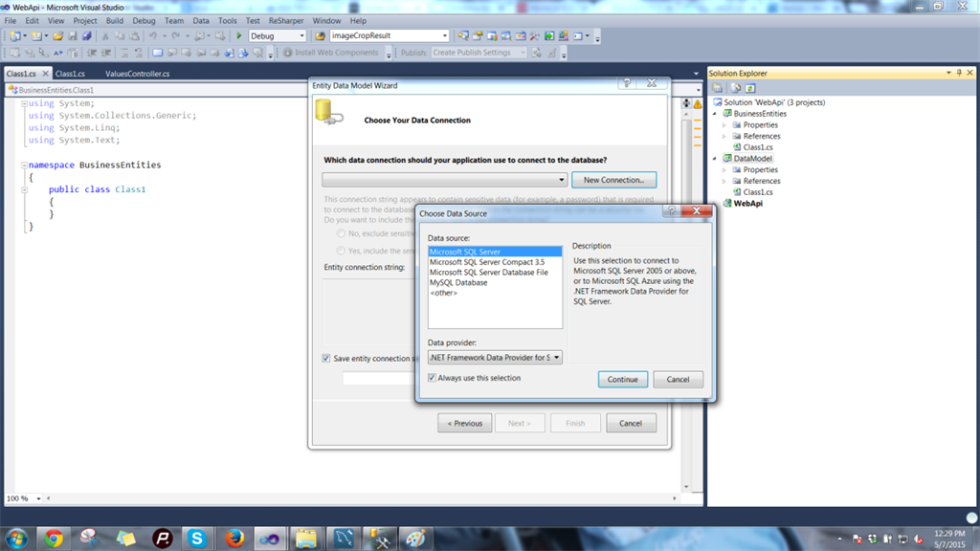Expand Properties under BusinessEntities

[x=725, y=125]
